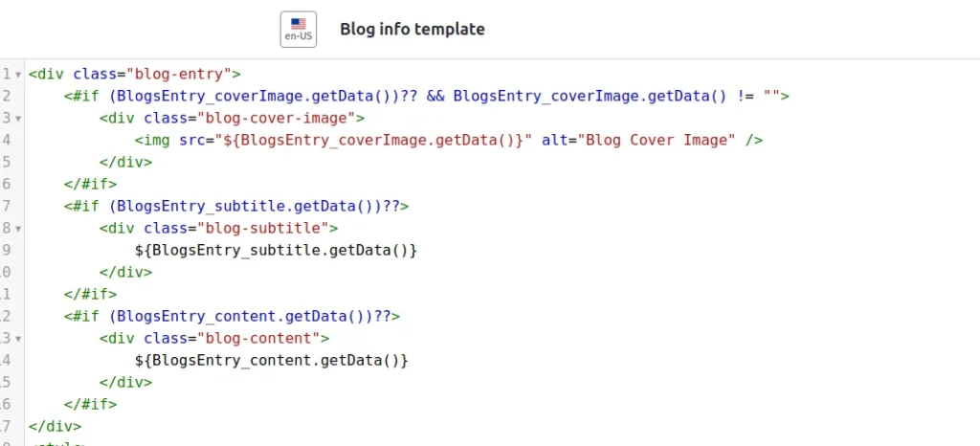
Task: Fold the blog-subtitle div block
Action: pos(18,229)
